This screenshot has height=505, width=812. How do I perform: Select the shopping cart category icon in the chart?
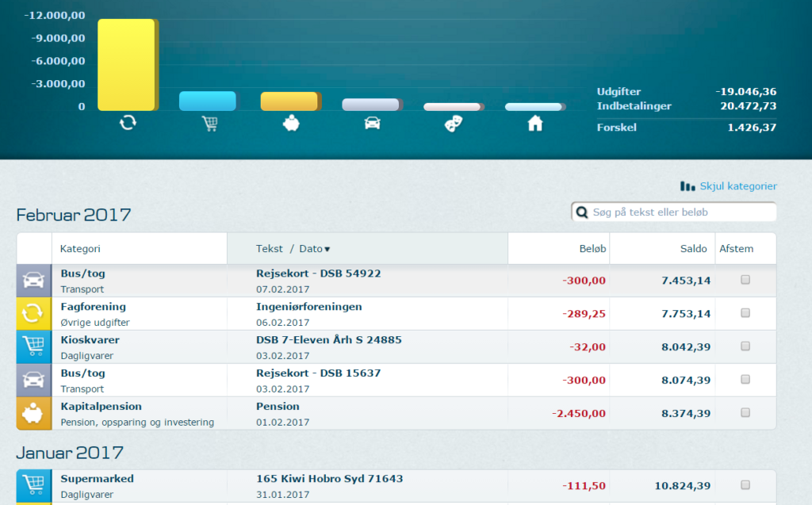tap(208, 124)
